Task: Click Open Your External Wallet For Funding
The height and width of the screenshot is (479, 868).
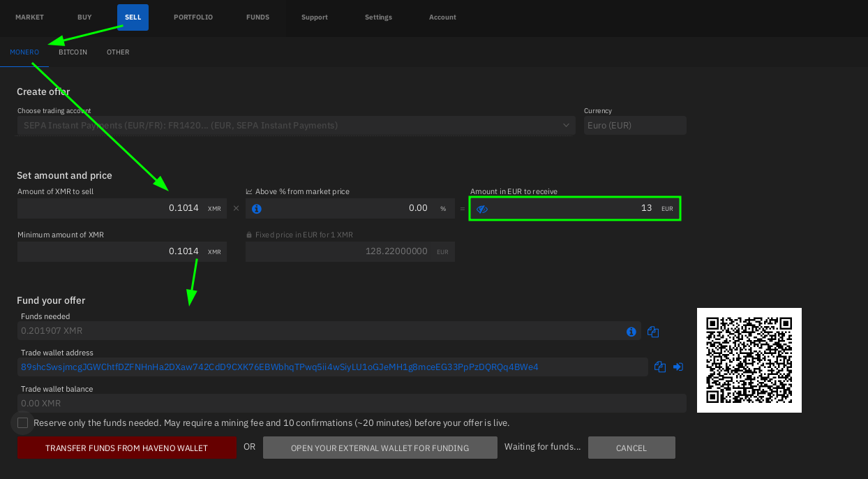Action: pos(380,448)
